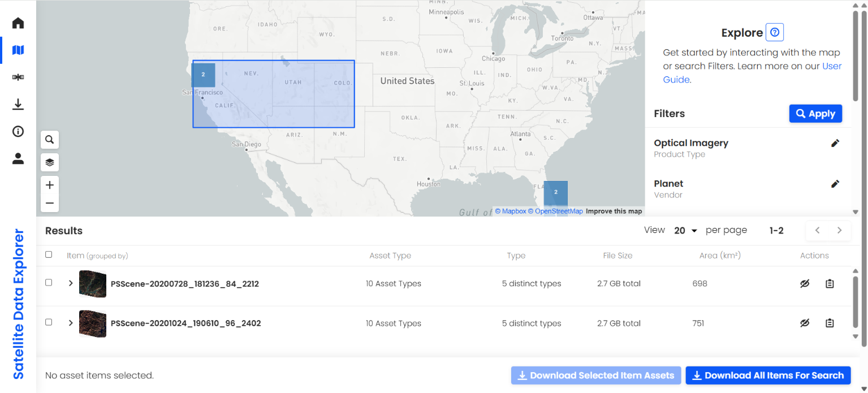Select checkbox for PSScene-20200728_181236_84_2212
868x393 pixels.
pyautogui.click(x=49, y=283)
